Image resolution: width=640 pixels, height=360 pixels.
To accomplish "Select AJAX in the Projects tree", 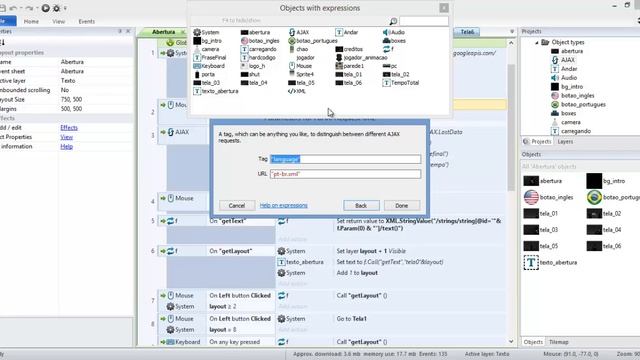I will (x=563, y=60).
